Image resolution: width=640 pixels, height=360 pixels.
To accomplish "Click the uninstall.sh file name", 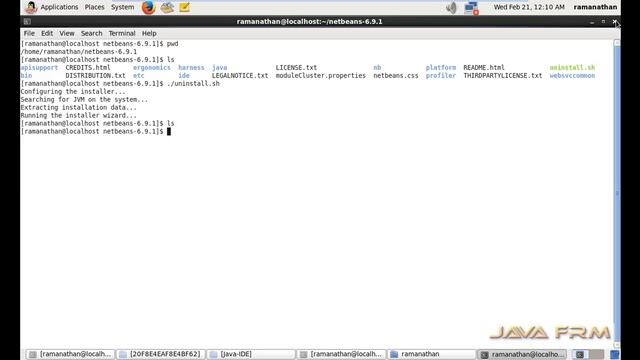I will (x=572, y=67).
